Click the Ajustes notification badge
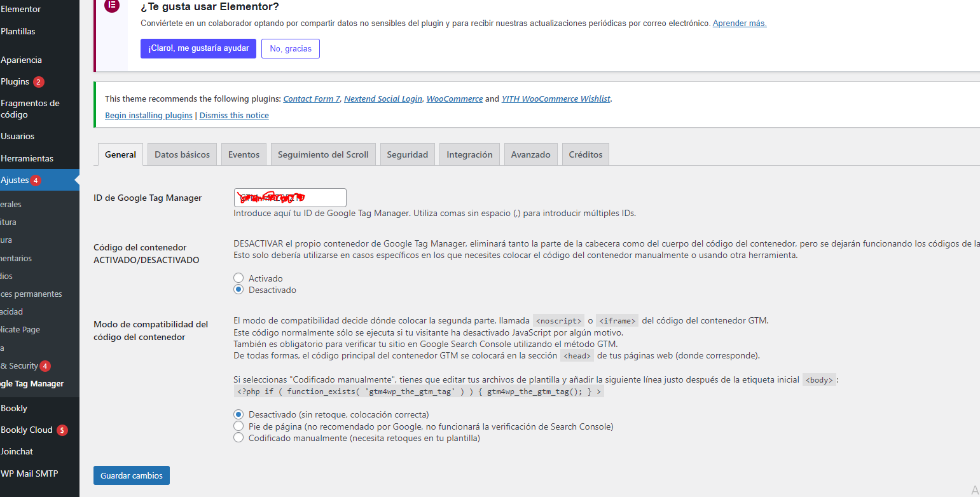This screenshot has width=980, height=497. click(x=36, y=180)
